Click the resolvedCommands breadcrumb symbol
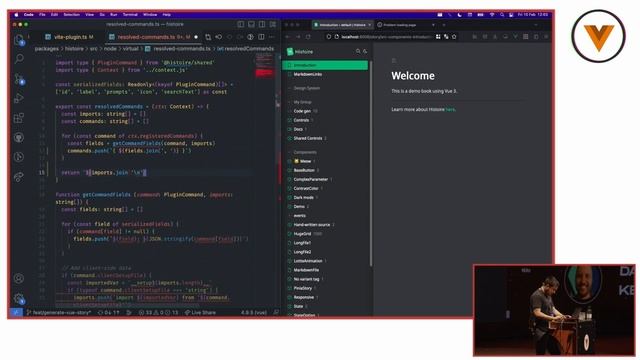640x360 pixels. coord(245,49)
